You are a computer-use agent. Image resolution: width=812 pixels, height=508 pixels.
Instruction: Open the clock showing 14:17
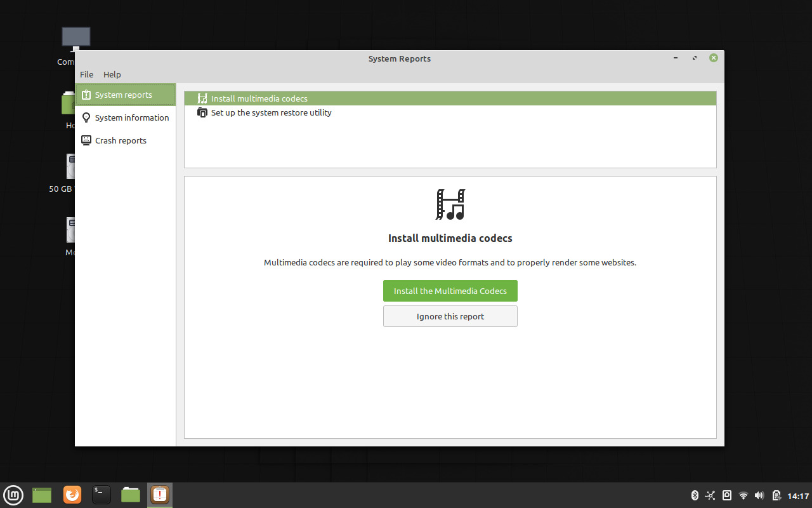pyautogui.click(x=798, y=496)
